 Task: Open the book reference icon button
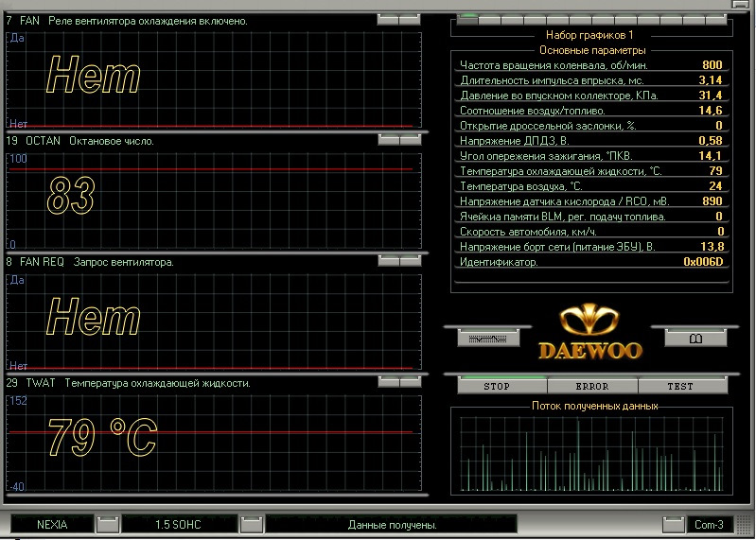coord(695,339)
